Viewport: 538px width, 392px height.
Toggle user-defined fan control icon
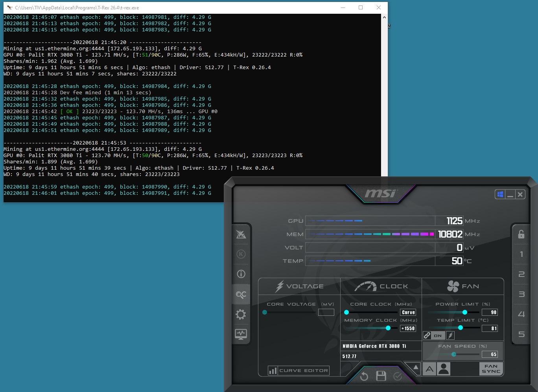coord(444,369)
